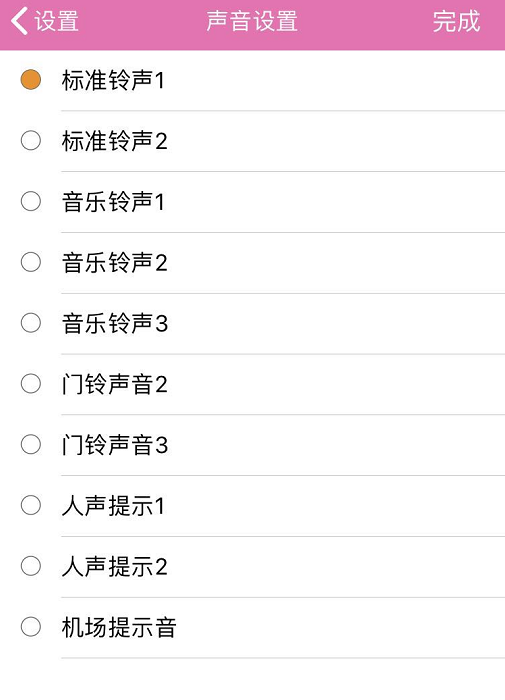Tap the back chevron arrow icon
The image size is (505, 700).
click(20, 21)
